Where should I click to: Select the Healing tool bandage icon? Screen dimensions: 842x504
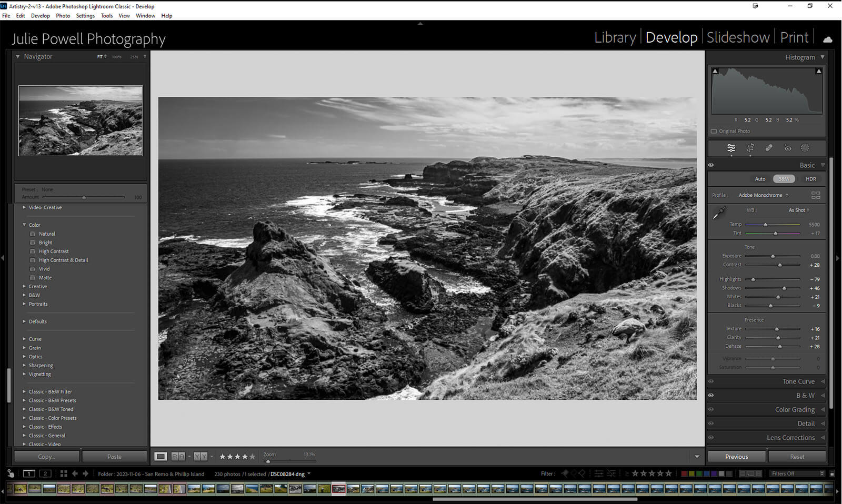point(769,148)
